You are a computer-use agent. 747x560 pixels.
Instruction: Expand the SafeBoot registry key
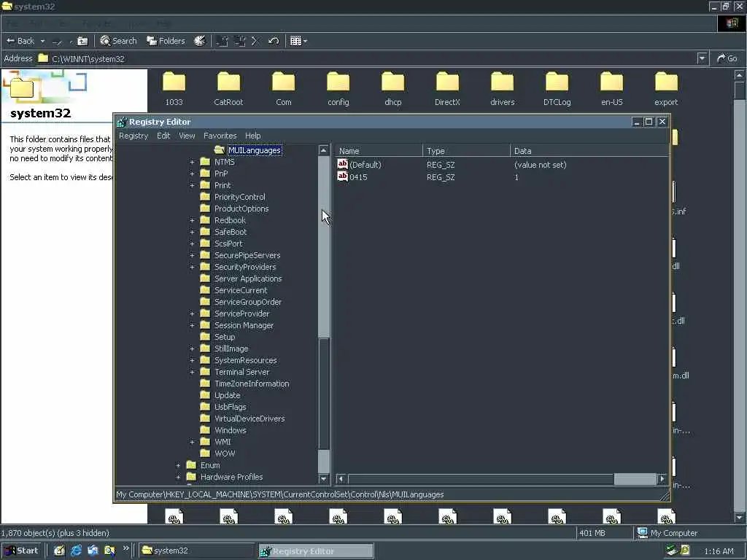pos(192,232)
